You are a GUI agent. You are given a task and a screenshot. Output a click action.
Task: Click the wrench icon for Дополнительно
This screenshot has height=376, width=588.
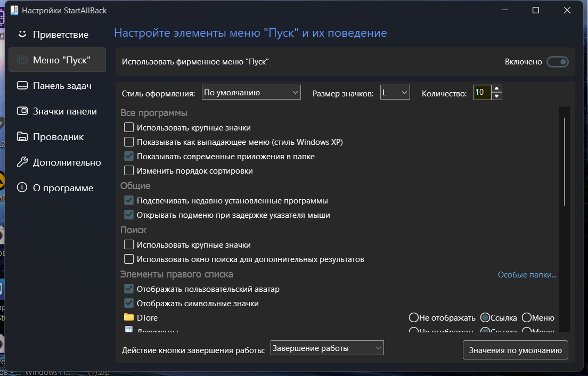[22, 162]
